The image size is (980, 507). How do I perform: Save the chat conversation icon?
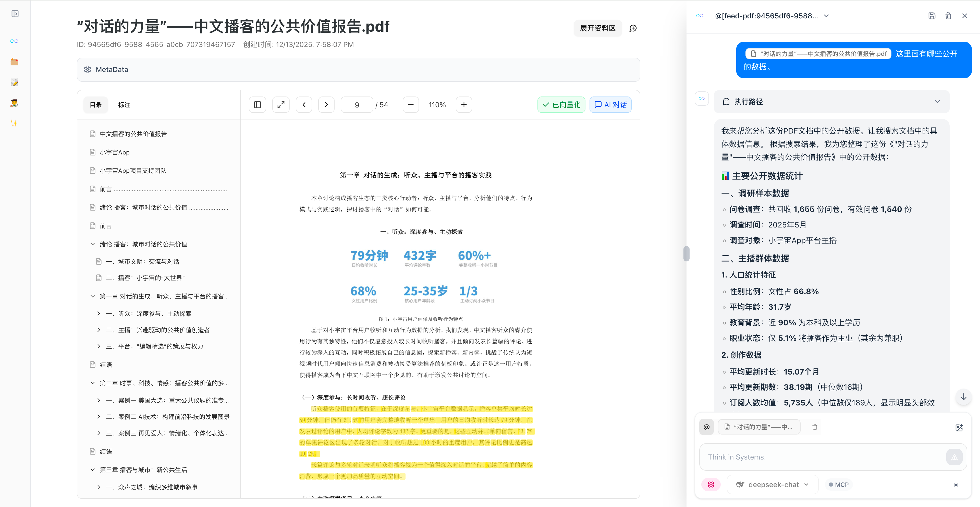(932, 16)
